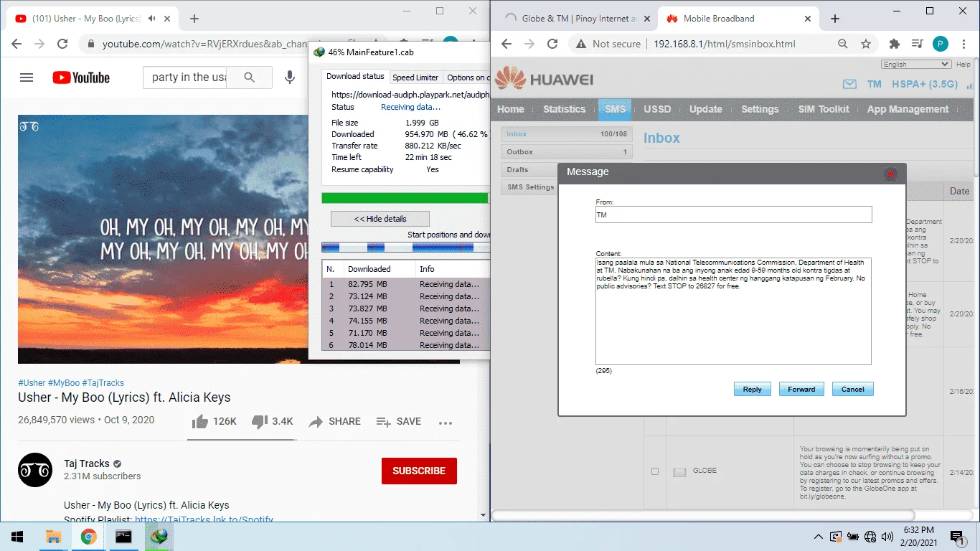
Task: Reload the YouTube page
Action: pyautogui.click(x=62, y=44)
